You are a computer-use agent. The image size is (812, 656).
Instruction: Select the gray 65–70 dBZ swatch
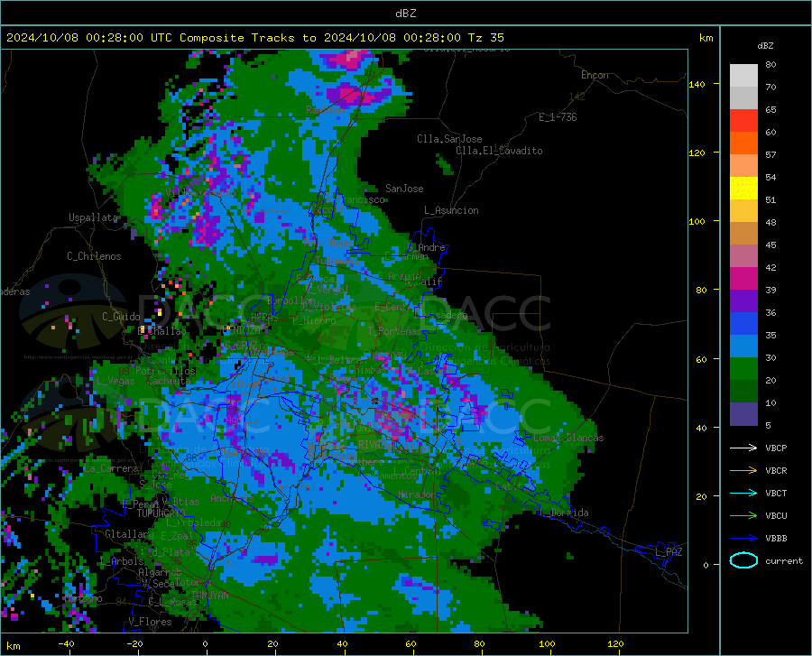pyautogui.click(x=743, y=98)
